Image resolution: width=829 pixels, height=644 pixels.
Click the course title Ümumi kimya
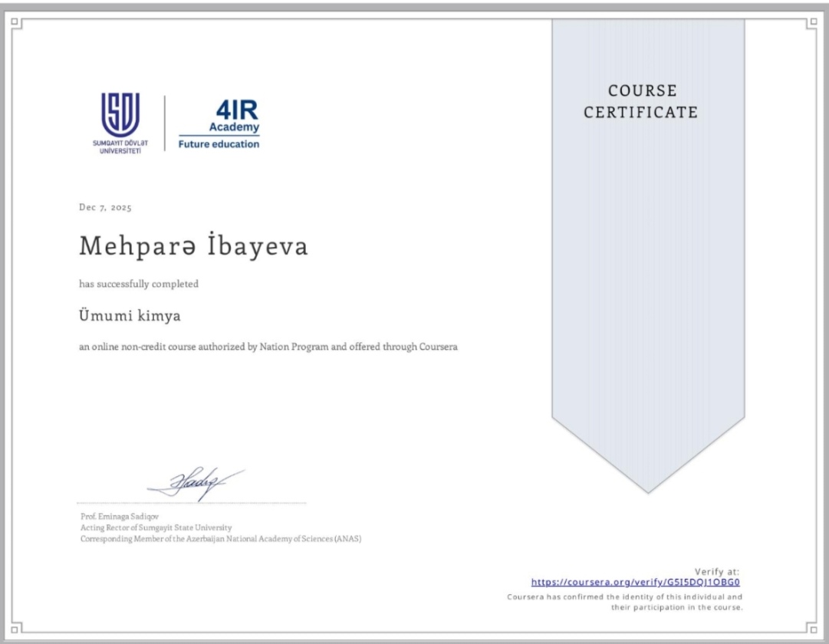130,315
